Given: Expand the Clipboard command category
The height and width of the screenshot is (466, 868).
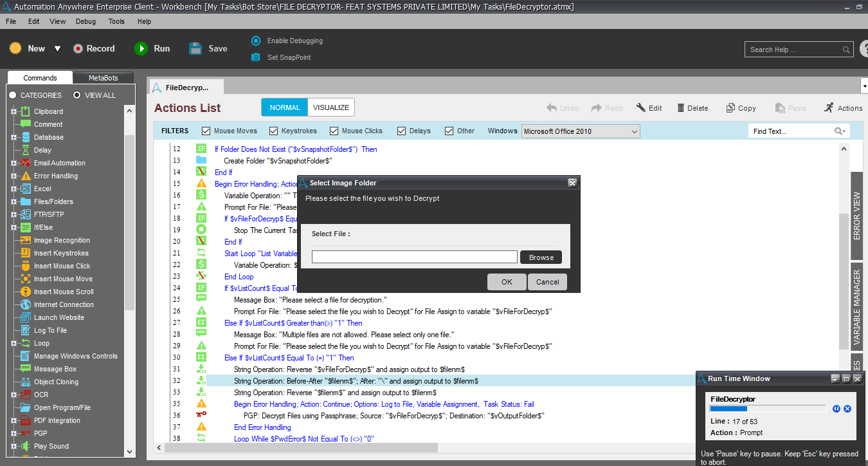Looking at the screenshot, I should tap(14, 111).
